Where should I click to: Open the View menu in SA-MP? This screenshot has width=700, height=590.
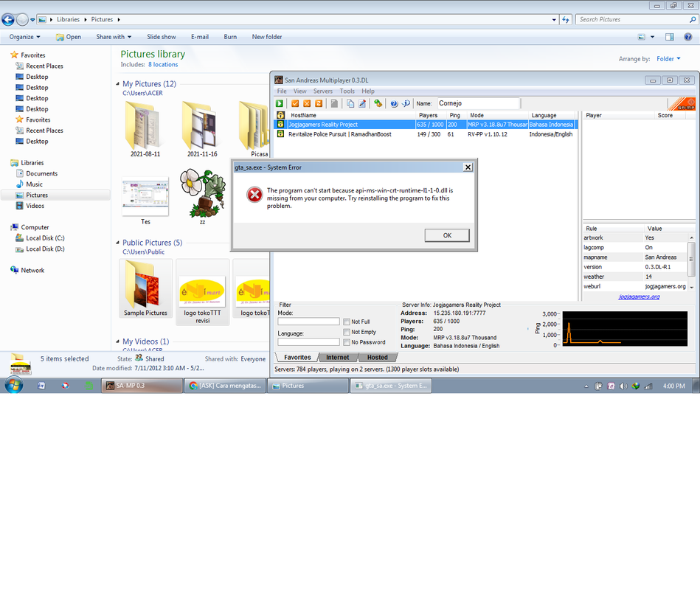(x=300, y=91)
